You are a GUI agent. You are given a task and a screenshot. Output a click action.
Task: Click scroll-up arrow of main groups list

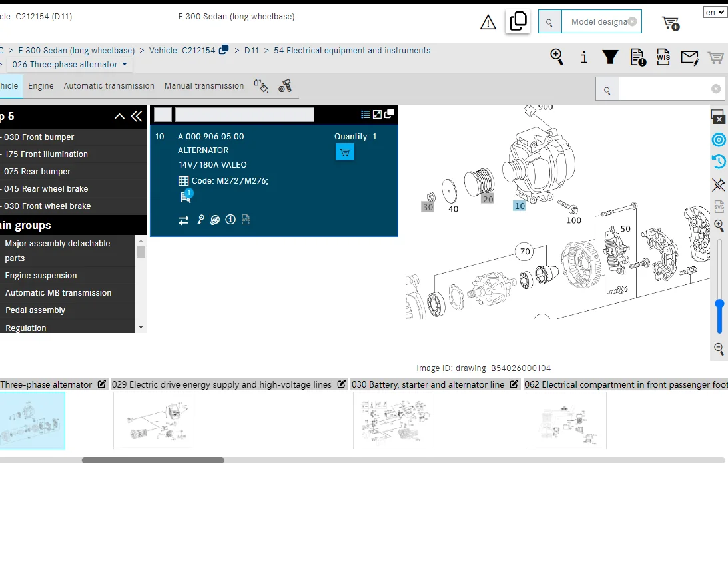point(141,241)
